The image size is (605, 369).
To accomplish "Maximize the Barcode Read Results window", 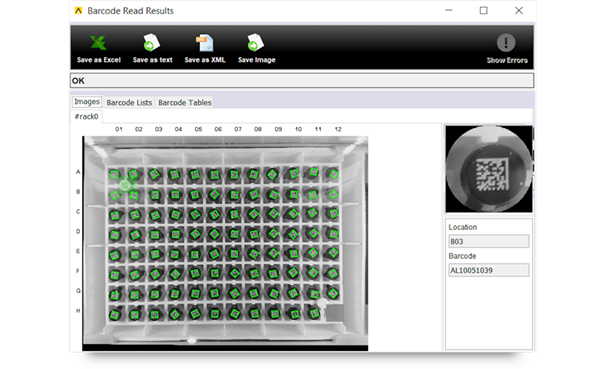I will (483, 11).
